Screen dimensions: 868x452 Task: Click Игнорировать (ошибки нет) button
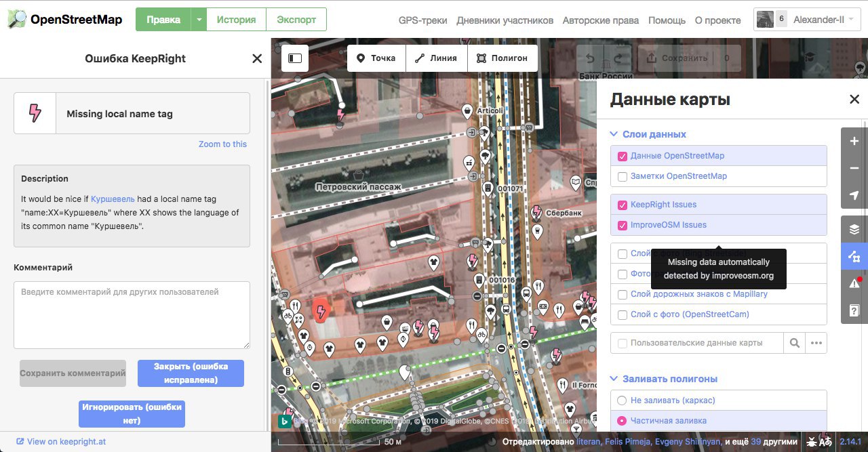click(x=132, y=414)
